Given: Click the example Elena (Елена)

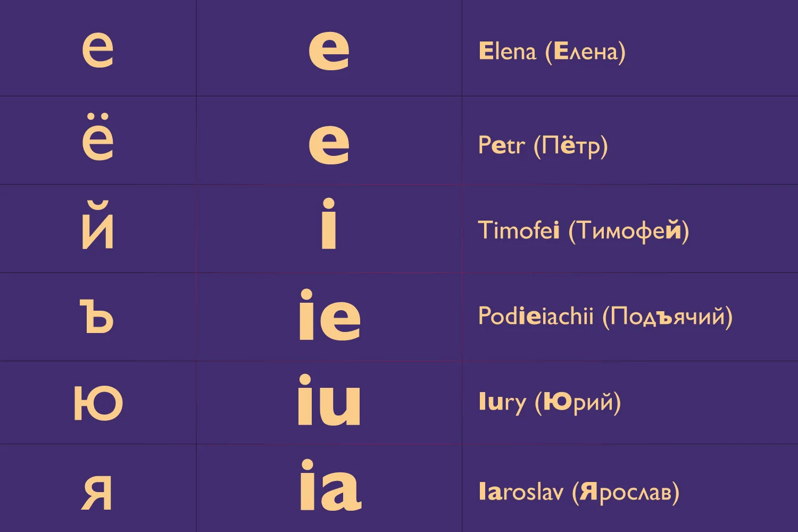Looking at the screenshot, I should point(552,52).
